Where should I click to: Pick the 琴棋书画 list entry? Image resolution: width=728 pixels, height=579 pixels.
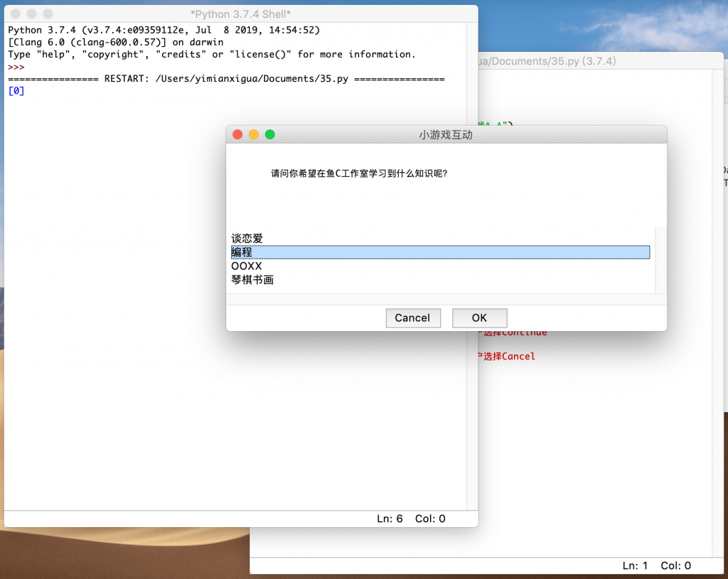252,280
